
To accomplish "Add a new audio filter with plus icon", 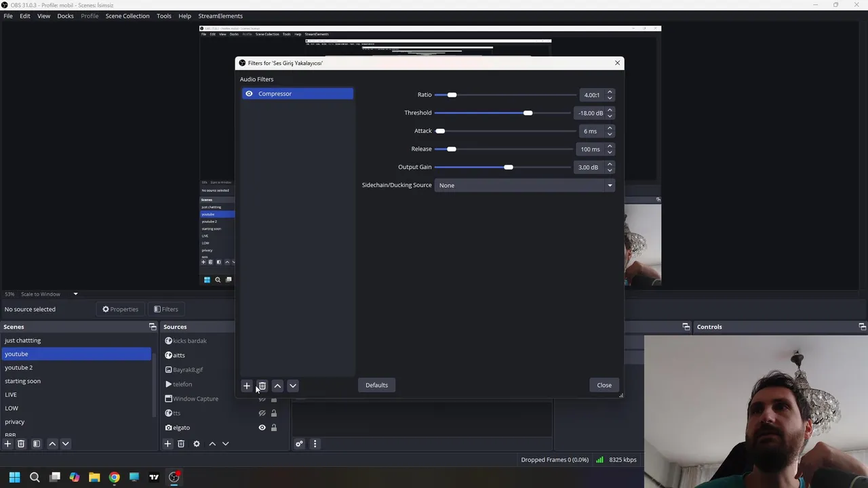I will coord(247,386).
